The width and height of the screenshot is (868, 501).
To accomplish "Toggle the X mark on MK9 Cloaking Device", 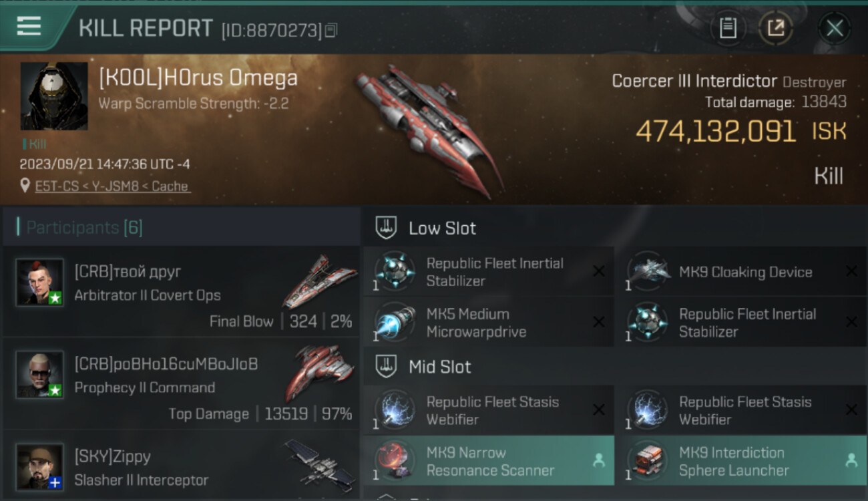I will pyautogui.click(x=851, y=271).
